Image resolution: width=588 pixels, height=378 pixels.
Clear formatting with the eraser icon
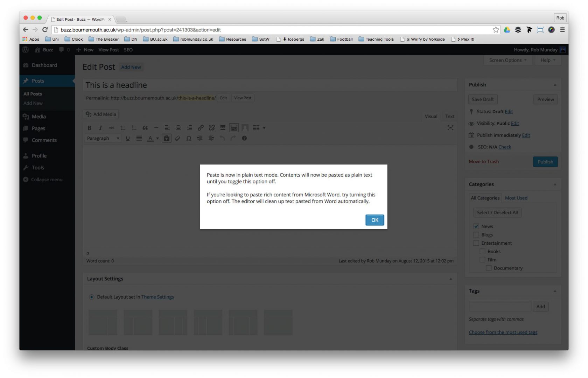click(x=178, y=138)
